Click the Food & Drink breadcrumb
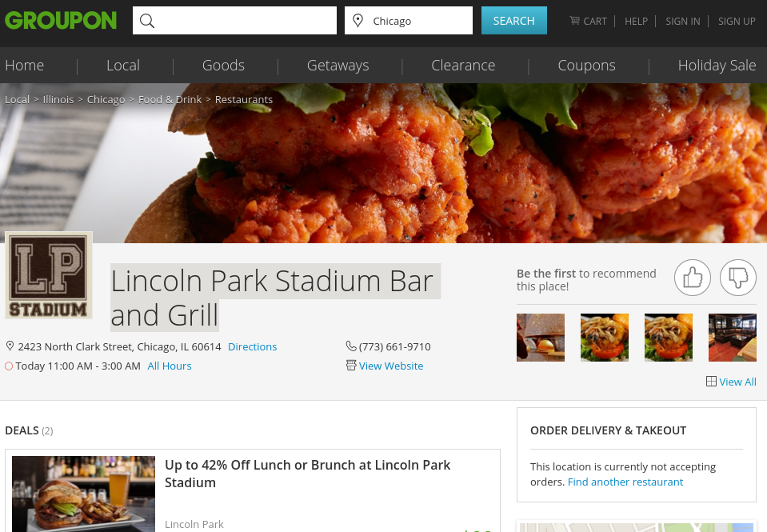Viewport: 767px width, 532px height. 170,99
